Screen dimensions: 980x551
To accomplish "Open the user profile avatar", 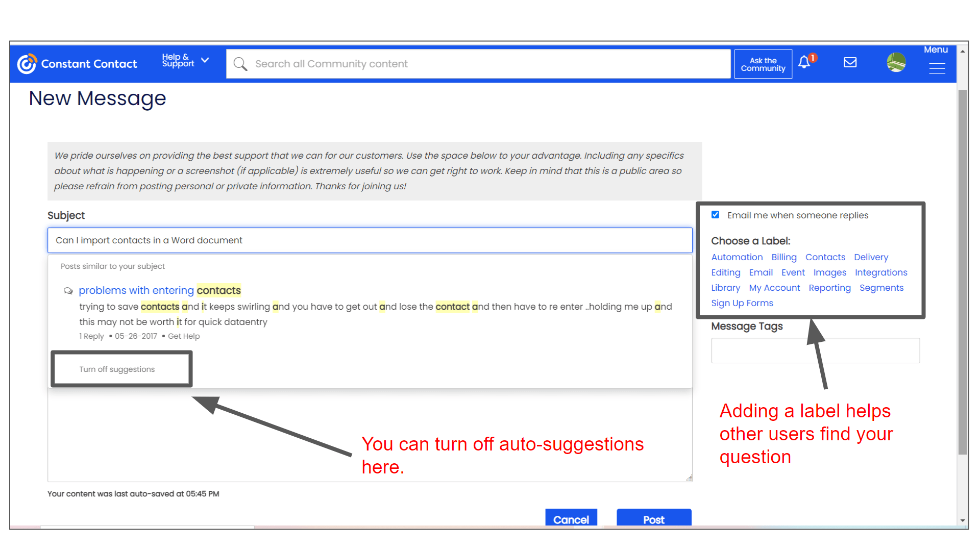I will (896, 63).
